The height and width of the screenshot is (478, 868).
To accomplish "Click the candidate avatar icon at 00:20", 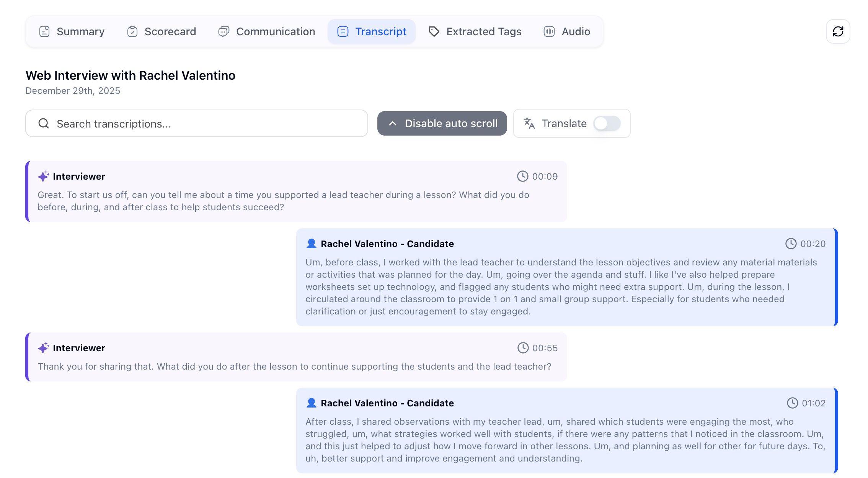I will click(311, 244).
